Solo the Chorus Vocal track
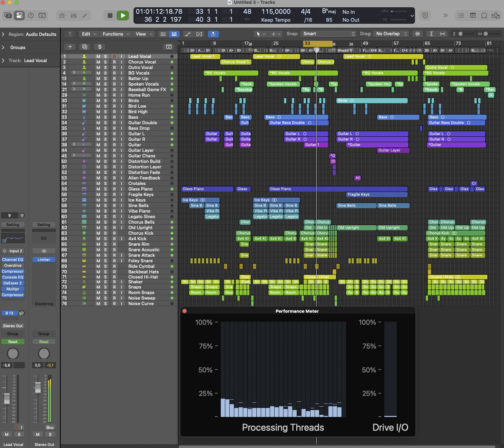This screenshot has width=504, height=448. point(106,62)
